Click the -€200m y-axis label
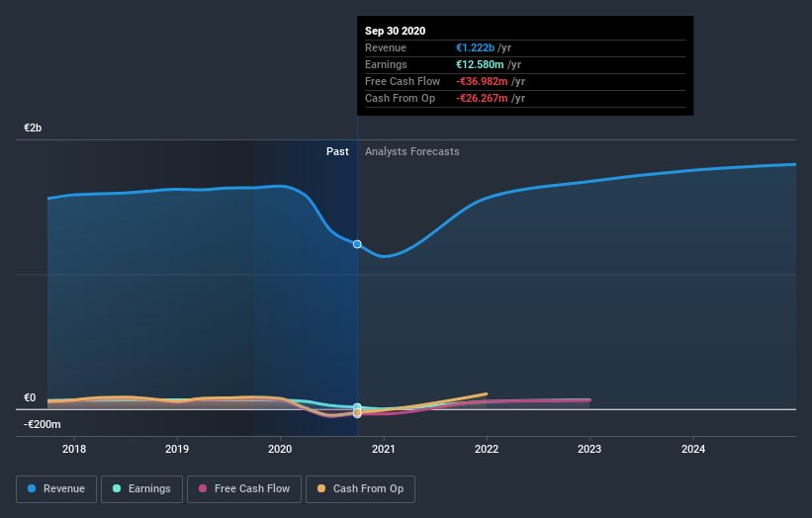Image resolution: width=812 pixels, height=518 pixels. (42, 424)
